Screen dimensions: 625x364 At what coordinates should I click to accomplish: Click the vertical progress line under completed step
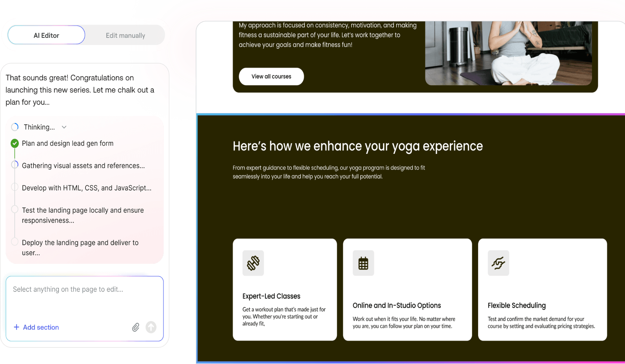[15, 154]
